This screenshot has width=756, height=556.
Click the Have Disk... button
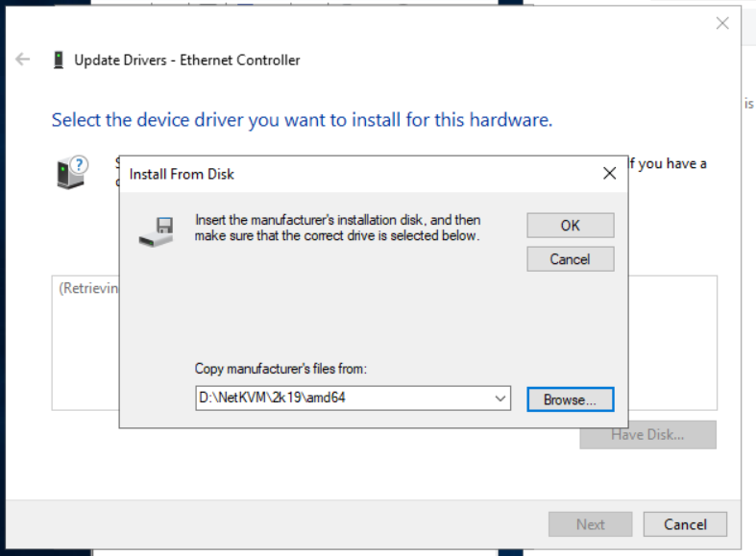pyautogui.click(x=647, y=435)
